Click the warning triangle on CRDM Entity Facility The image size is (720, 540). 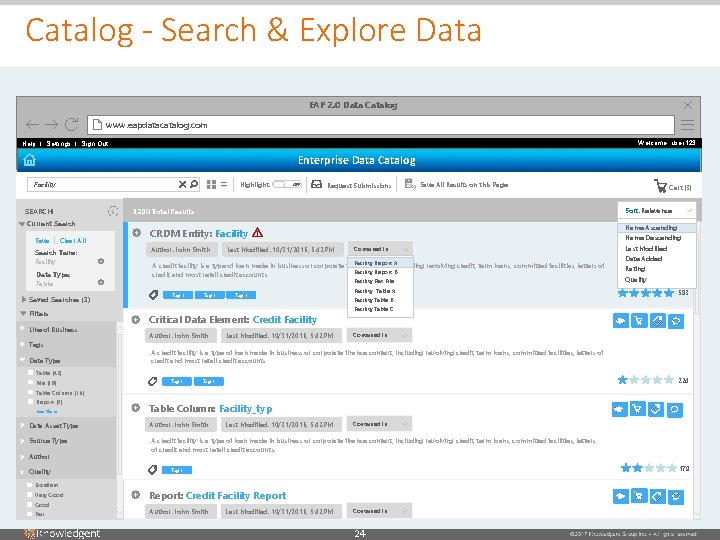(x=258, y=232)
